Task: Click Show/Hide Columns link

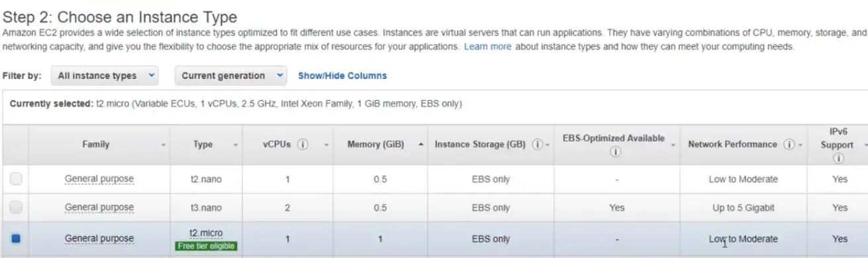Action: 342,76
